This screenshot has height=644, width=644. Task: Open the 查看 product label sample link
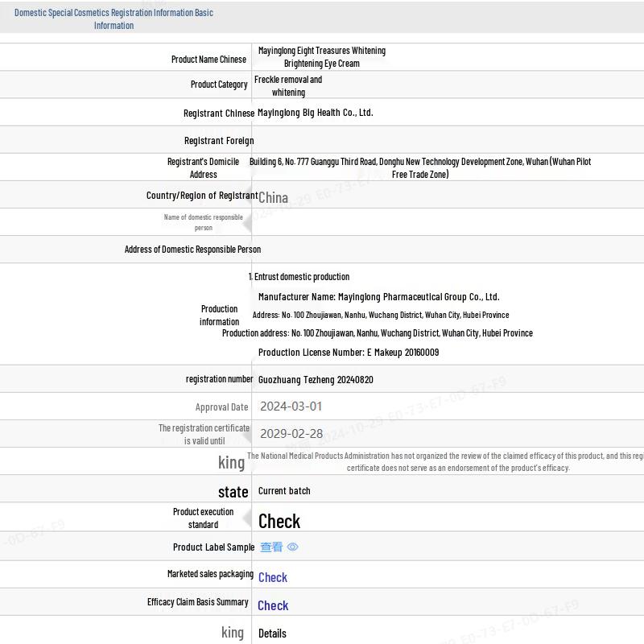(271, 547)
